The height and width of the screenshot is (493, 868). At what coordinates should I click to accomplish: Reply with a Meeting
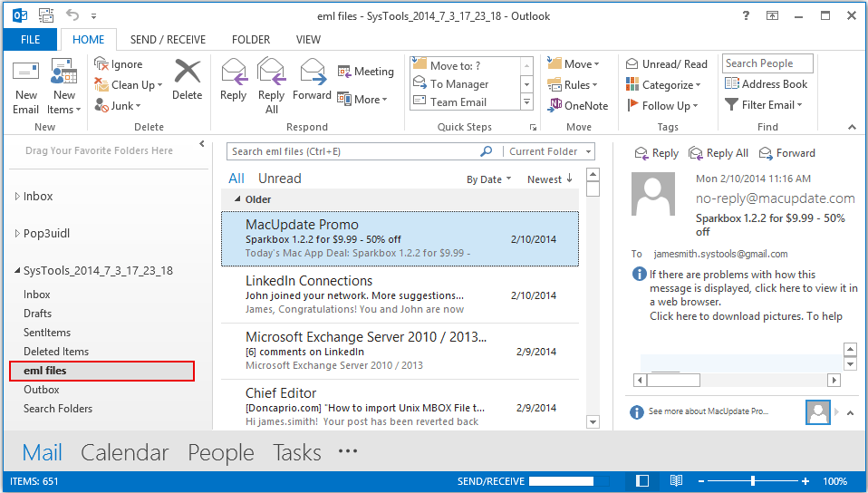pyautogui.click(x=366, y=72)
